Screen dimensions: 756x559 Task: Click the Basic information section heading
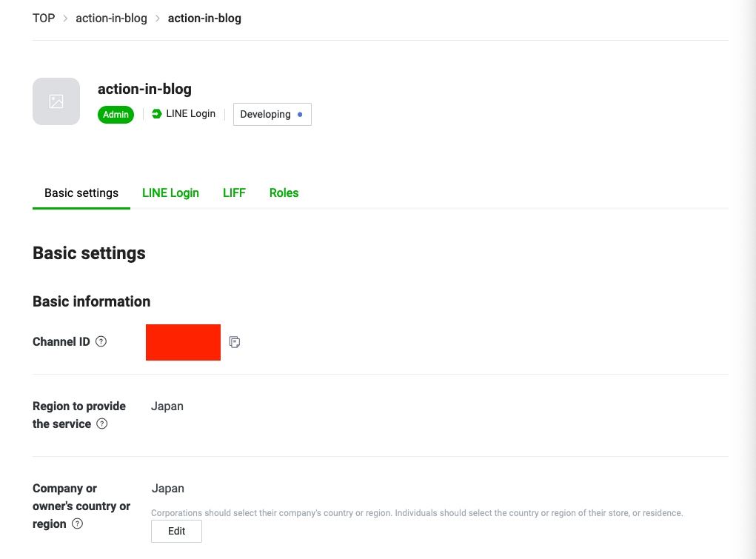click(x=92, y=301)
